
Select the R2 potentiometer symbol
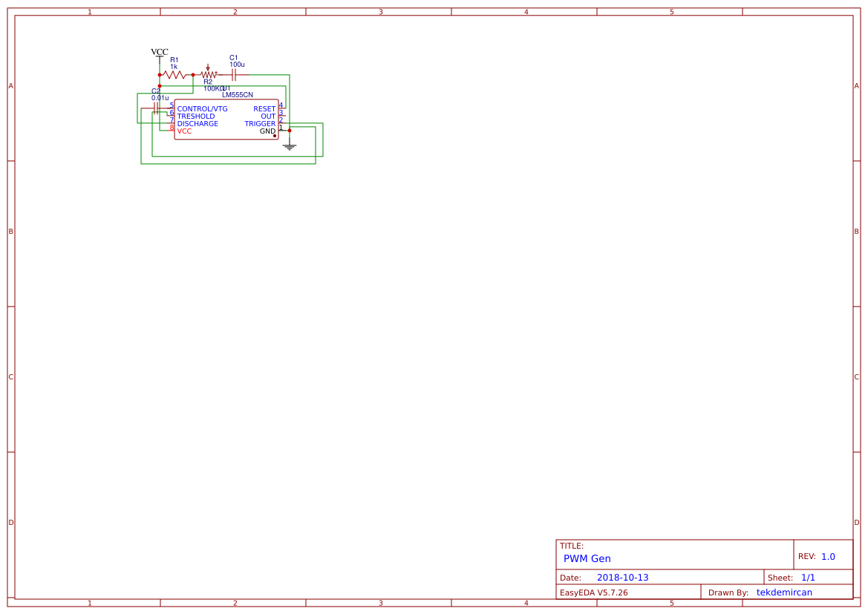coord(208,74)
